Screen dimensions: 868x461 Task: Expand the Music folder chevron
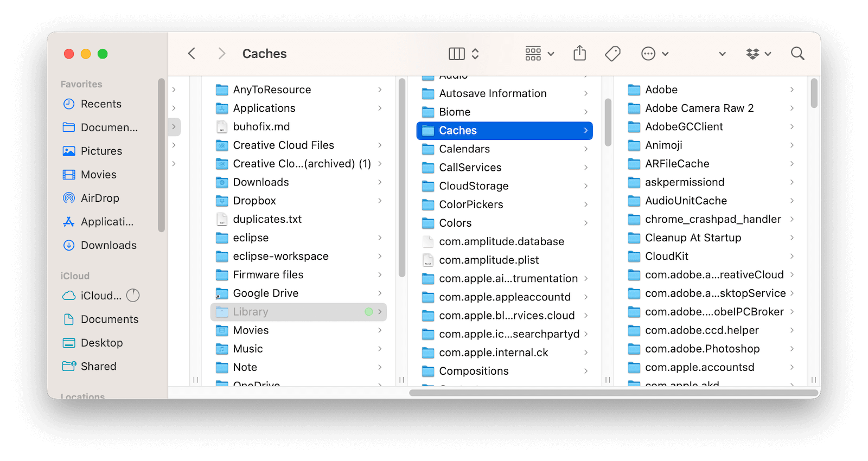click(380, 349)
